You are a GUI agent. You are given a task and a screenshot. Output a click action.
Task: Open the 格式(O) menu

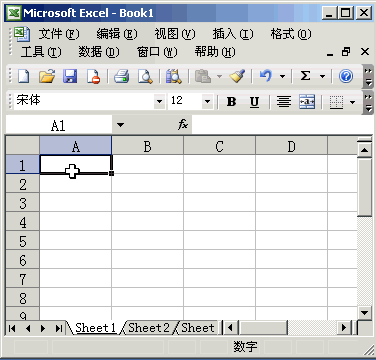[x=291, y=34]
